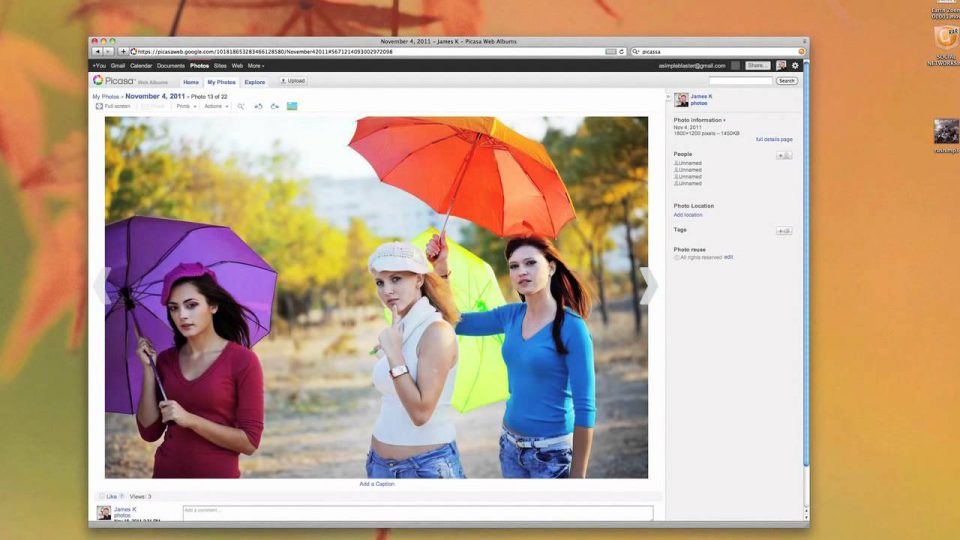960x540 pixels.
Task: Click the zoom magnifier icon in photo toolbar
Action: [x=240, y=106]
